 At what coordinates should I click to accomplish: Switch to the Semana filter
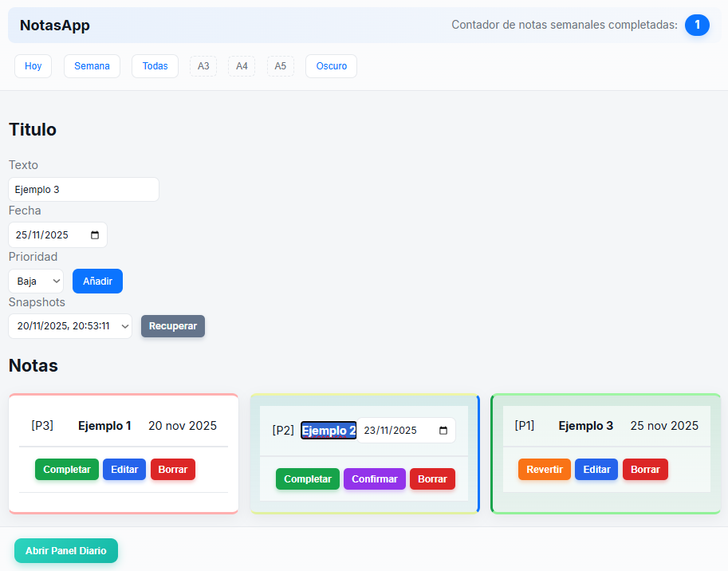[91, 65]
